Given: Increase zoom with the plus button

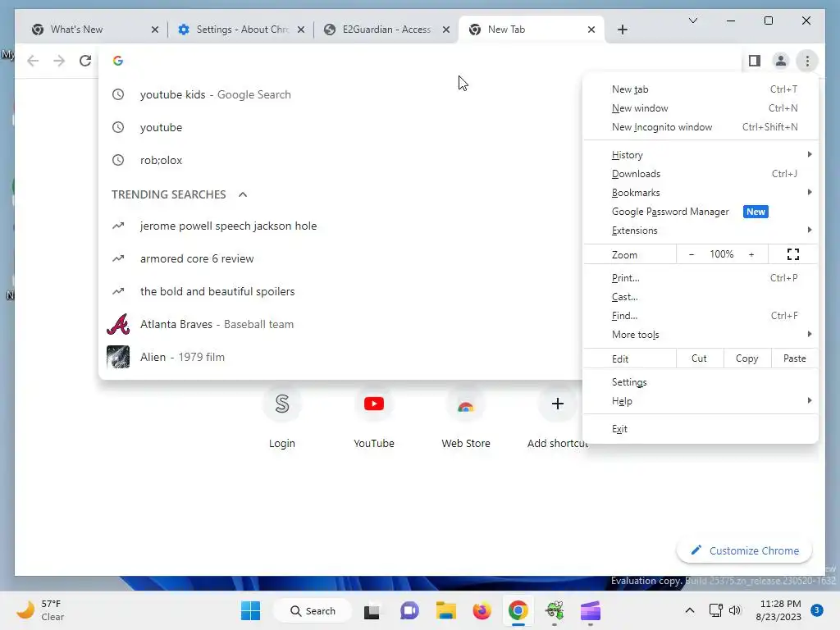Looking at the screenshot, I should click(x=751, y=254).
